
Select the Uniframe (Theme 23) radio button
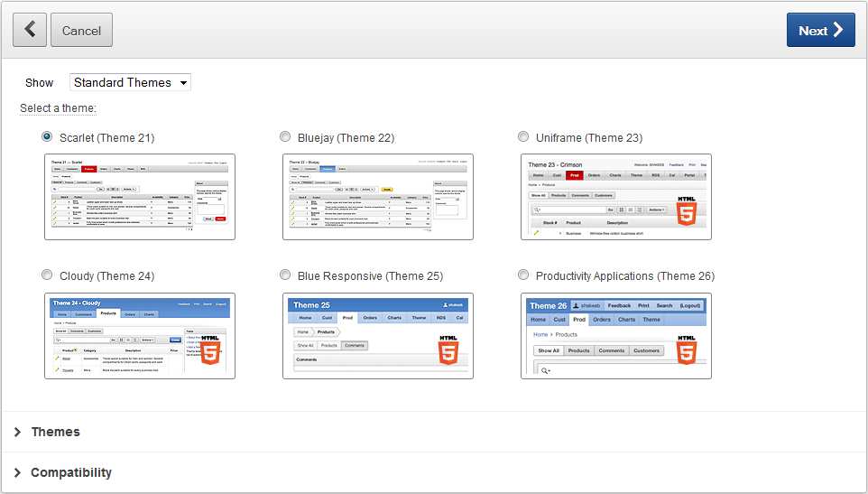523,136
